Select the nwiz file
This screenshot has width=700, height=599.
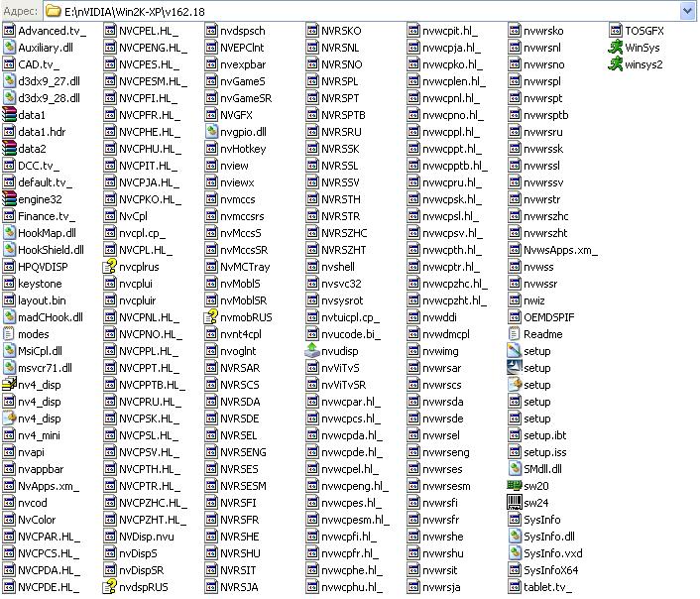coord(526,300)
